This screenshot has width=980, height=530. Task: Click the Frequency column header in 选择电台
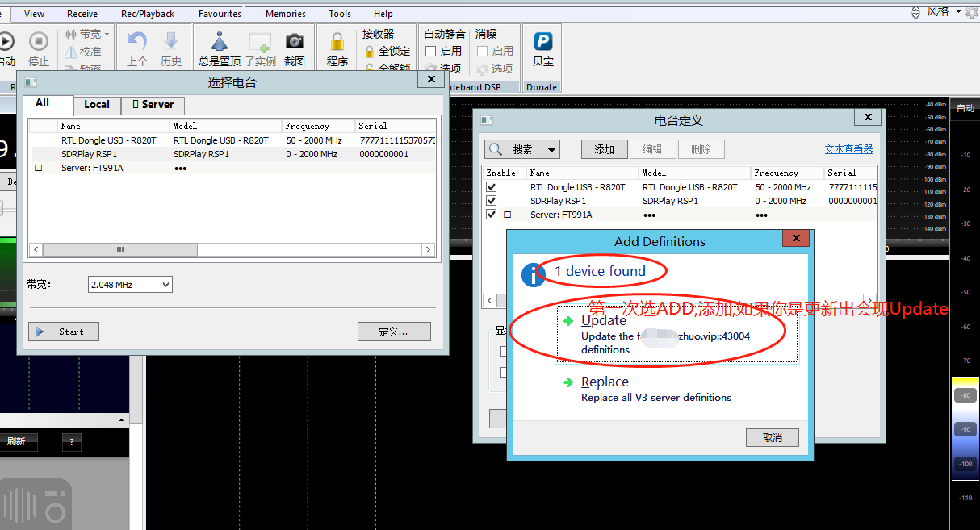pos(319,126)
